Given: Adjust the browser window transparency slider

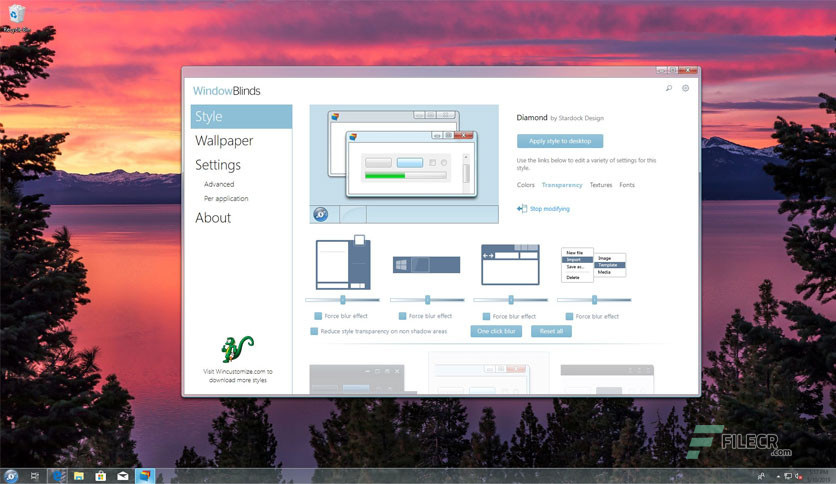Looking at the screenshot, I should [511, 300].
